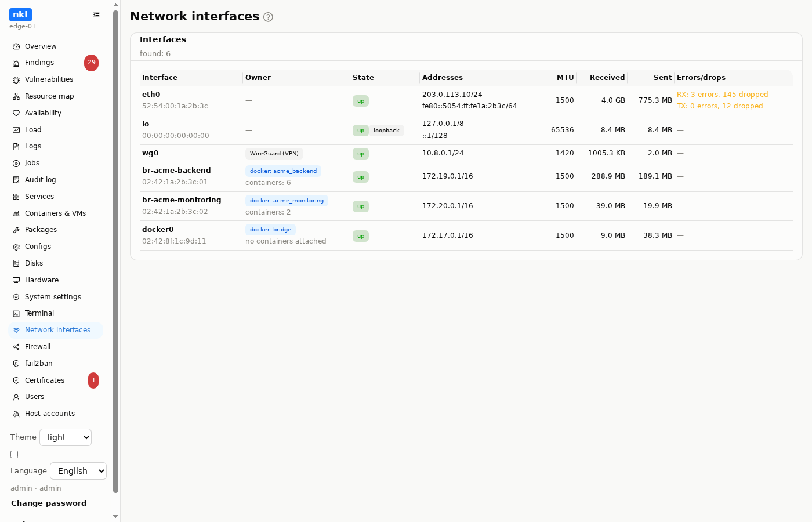Click the Vulnerabilities icon in sidebar
Viewport: 812px width, 522px height.
16,80
